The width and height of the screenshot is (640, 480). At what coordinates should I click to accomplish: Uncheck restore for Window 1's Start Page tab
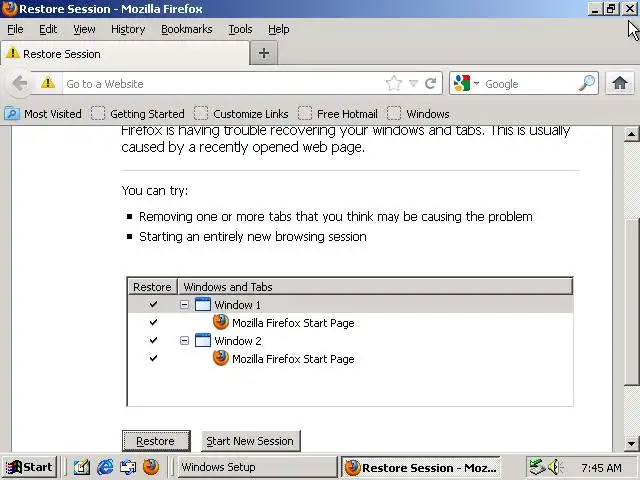(x=153, y=322)
